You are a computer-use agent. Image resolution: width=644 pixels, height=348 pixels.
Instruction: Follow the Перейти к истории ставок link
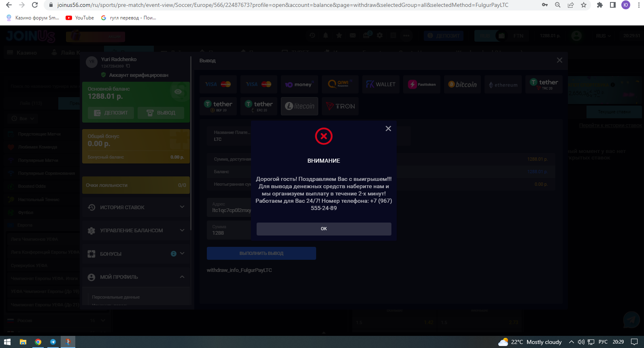pos(610,125)
